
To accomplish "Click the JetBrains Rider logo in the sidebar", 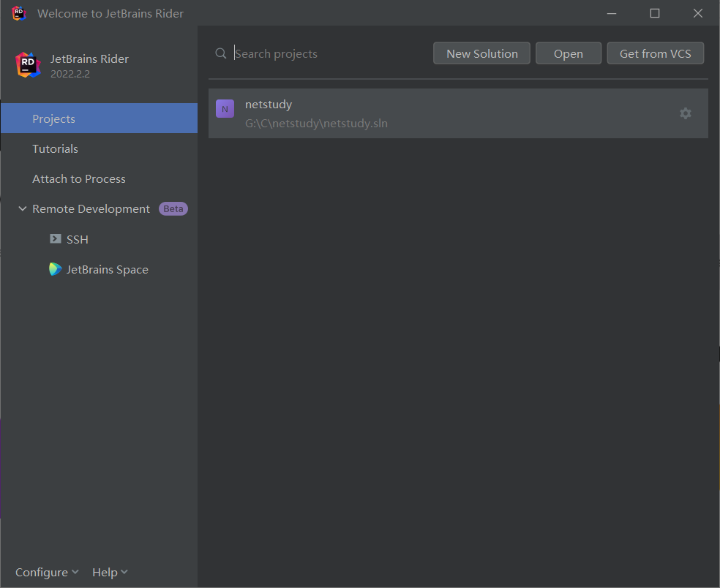I will coord(28,64).
